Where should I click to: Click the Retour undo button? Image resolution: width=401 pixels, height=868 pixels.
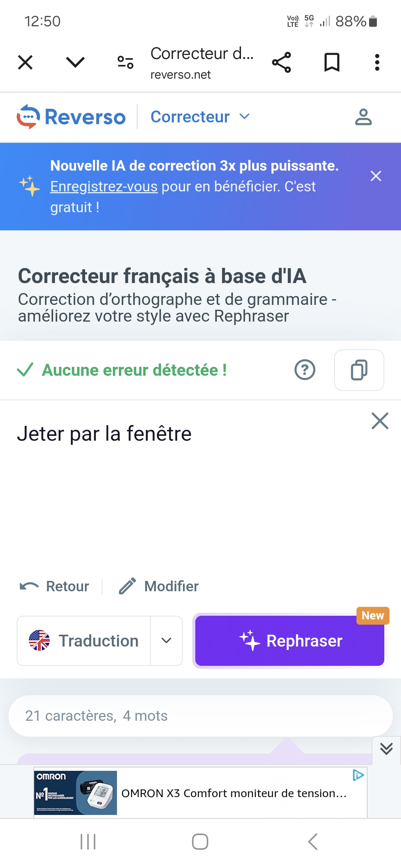point(55,586)
